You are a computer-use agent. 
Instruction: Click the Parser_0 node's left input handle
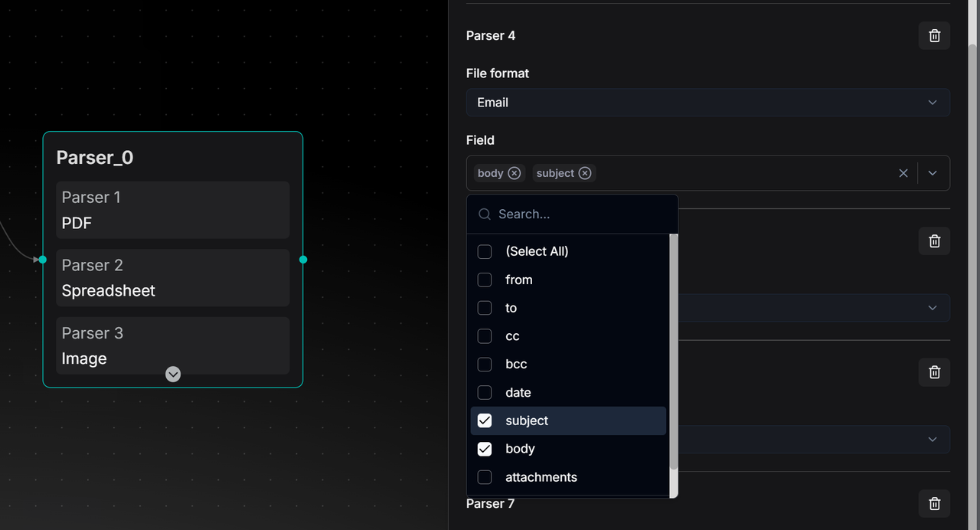43,260
